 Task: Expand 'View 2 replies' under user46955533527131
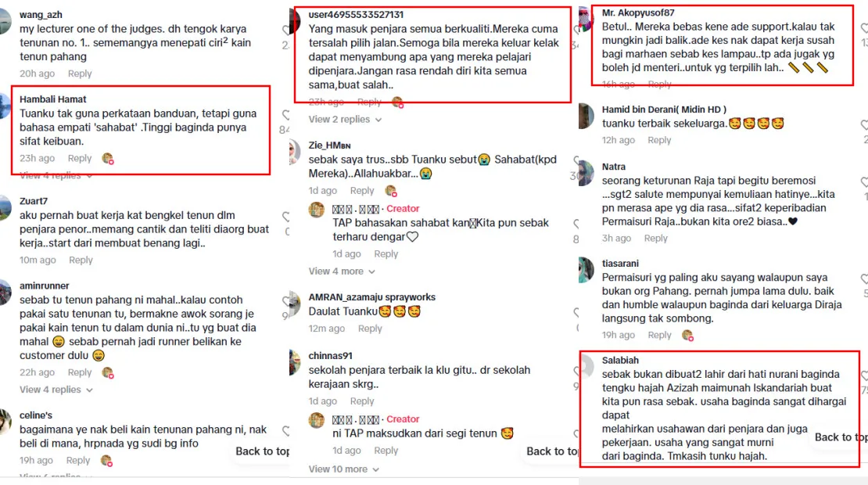coord(345,119)
